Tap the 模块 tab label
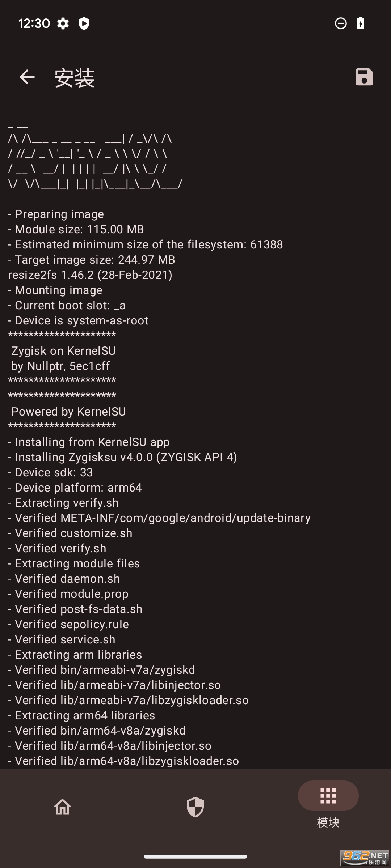391x868 pixels. pos(328,823)
